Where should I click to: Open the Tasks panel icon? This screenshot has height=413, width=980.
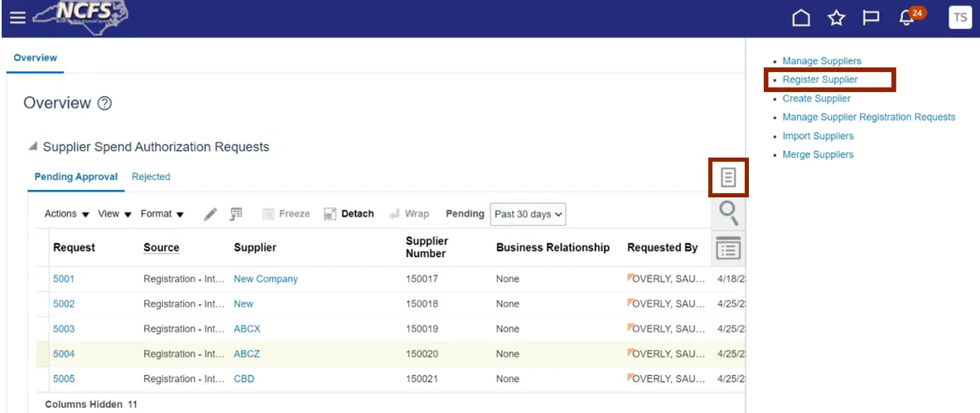[x=728, y=177]
